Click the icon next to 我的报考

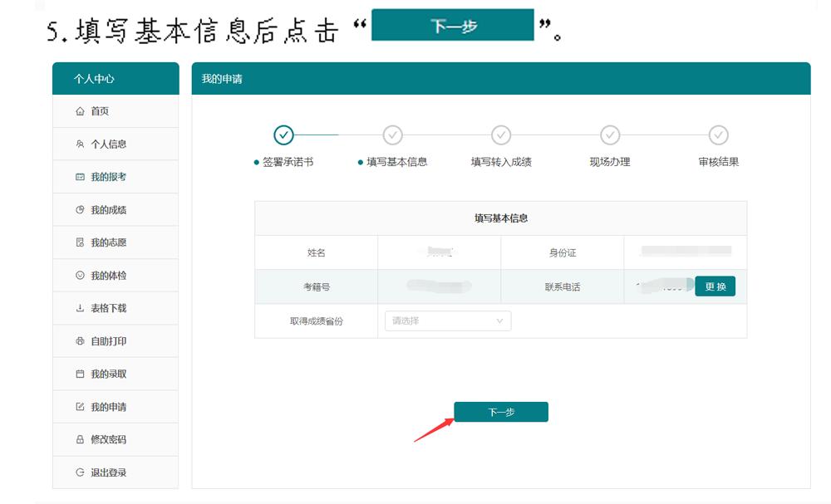[x=80, y=177]
